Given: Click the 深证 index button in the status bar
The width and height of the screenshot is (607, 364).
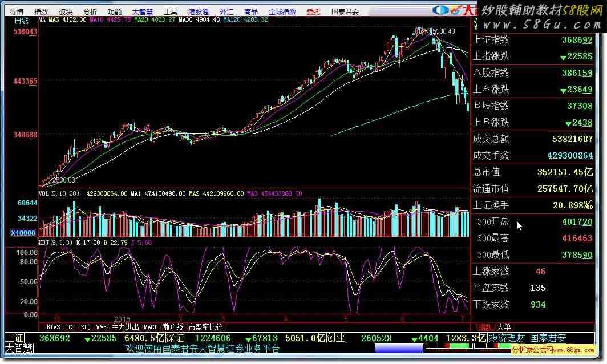Looking at the screenshot, I should pyautogui.click(x=175, y=338).
